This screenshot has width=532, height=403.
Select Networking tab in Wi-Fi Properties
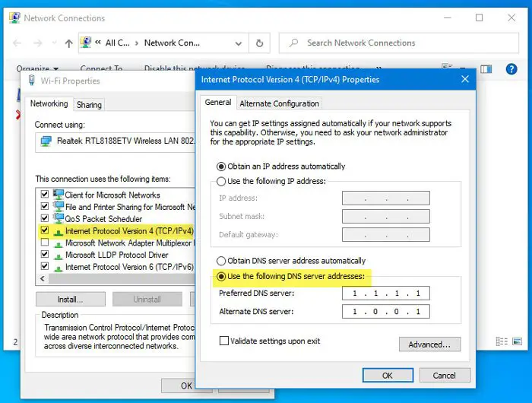[49, 103]
